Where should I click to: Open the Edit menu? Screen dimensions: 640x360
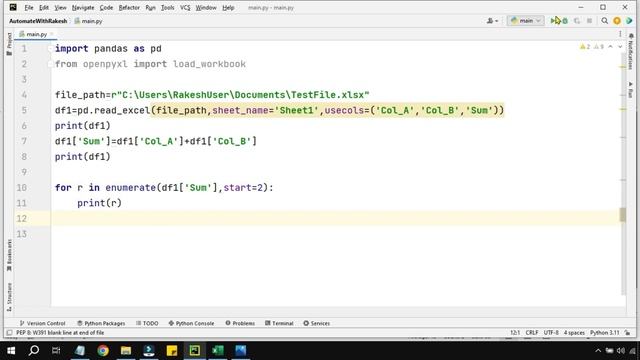click(x=44, y=8)
